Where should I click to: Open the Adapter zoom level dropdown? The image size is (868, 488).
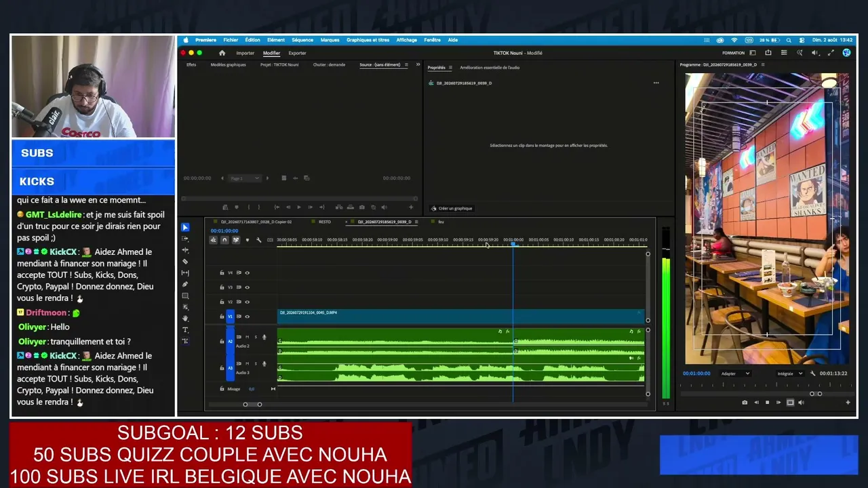coord(735,373)
